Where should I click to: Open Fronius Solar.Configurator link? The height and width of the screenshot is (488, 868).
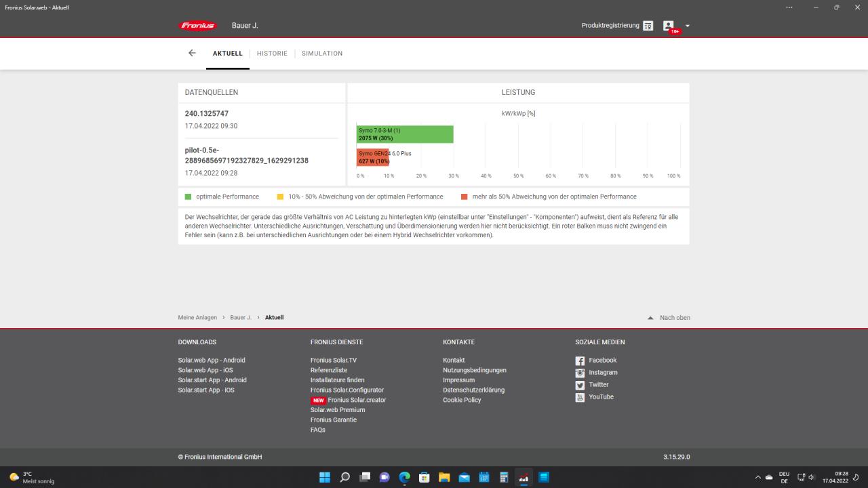347,390
